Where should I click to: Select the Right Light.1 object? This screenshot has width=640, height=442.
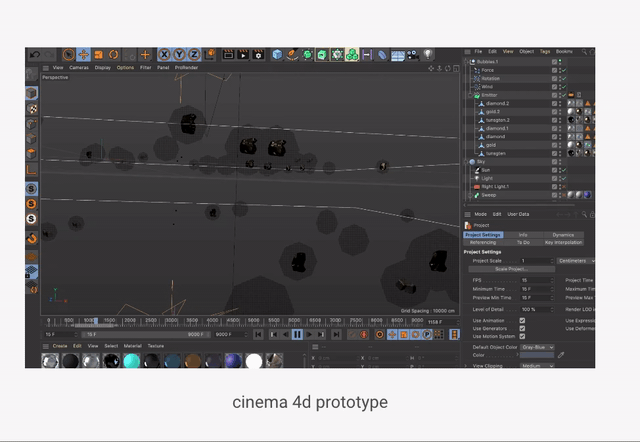[495, 187]
